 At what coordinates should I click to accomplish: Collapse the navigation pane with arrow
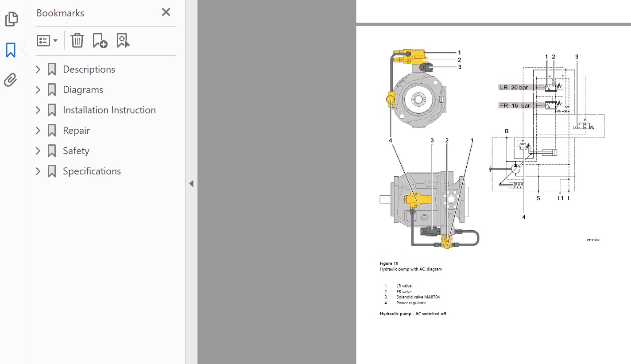click(191, 183)
